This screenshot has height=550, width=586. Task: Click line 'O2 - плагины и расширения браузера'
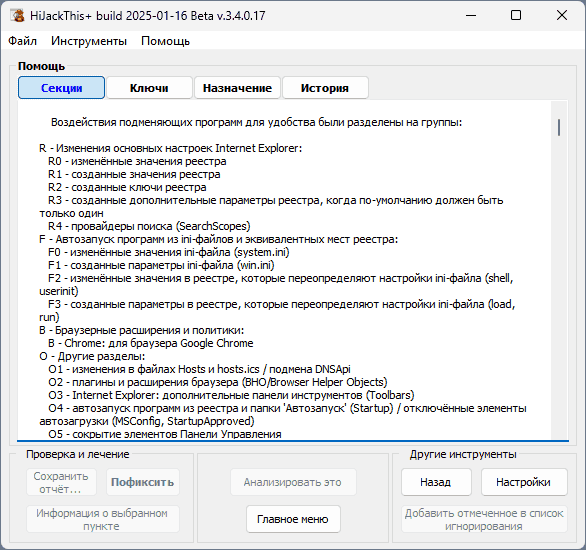pos(218,382)
